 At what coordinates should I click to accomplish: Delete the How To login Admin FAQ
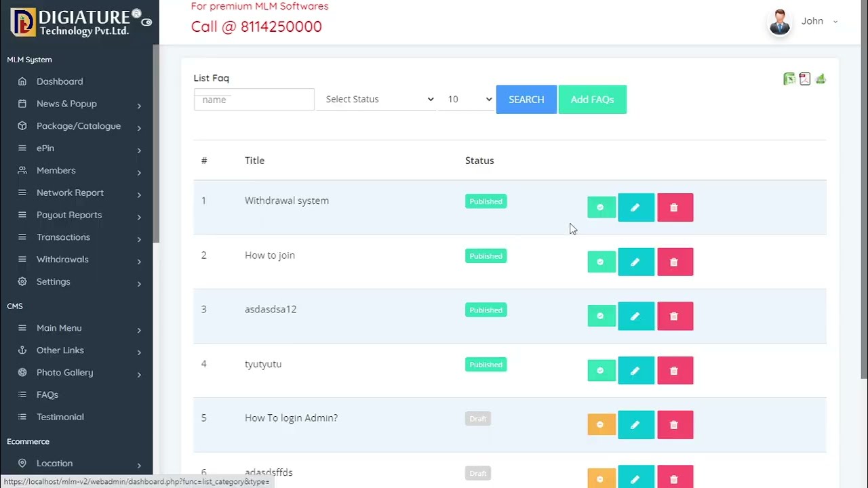(675, 425)
